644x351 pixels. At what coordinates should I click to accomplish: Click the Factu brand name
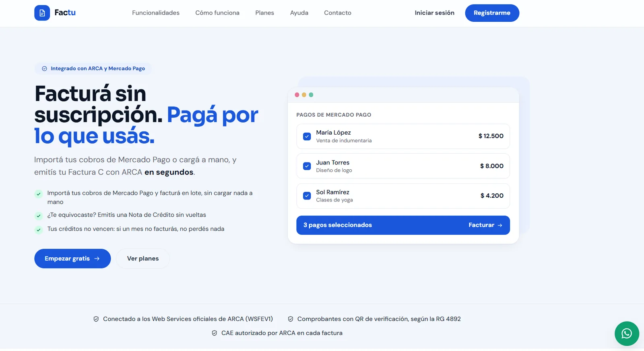[x=65, y=13]
